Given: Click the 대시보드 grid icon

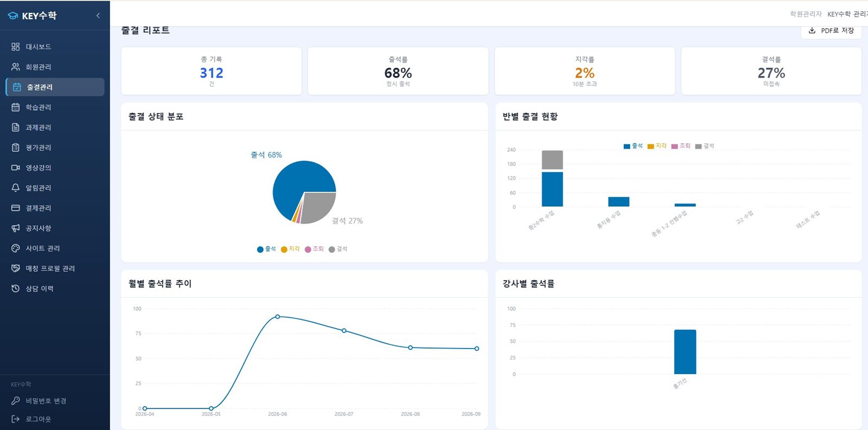Looking at the screenshot, I should click(16, 47).
